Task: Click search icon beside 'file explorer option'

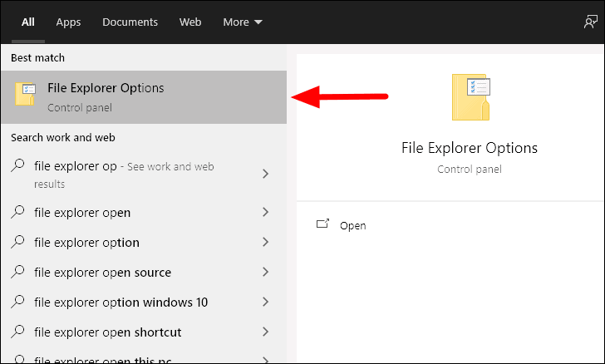Action: point(17,242)
